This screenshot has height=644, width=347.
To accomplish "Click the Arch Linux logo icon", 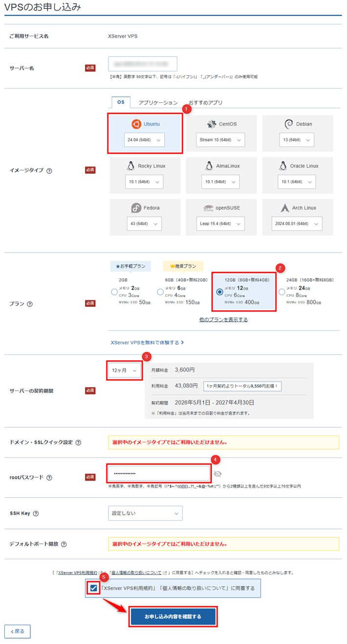I will (x=285, y=208).
